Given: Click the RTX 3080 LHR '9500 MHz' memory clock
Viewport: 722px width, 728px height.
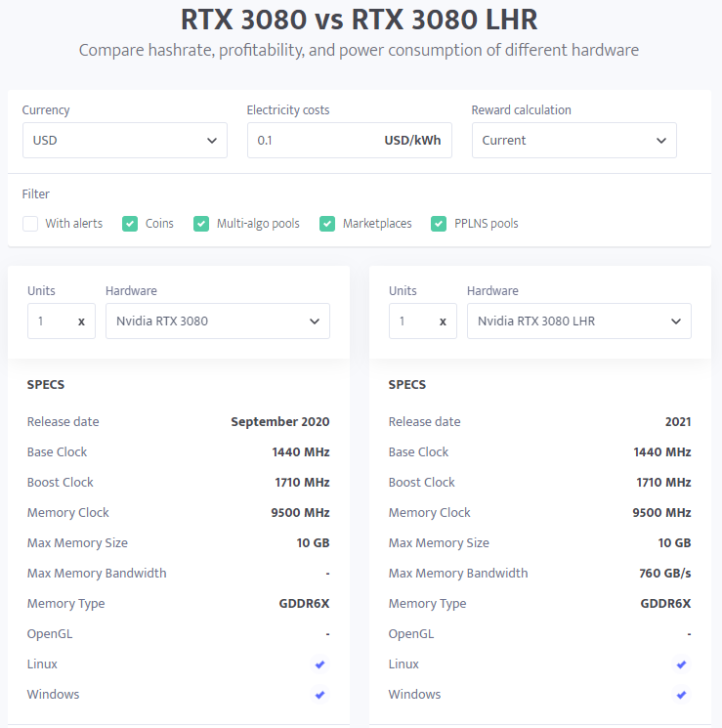Looking at the screenshot, I should [661, 513].
